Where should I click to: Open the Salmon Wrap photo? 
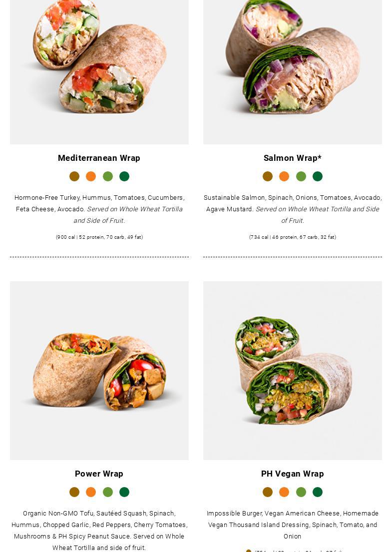coord(293,72)
